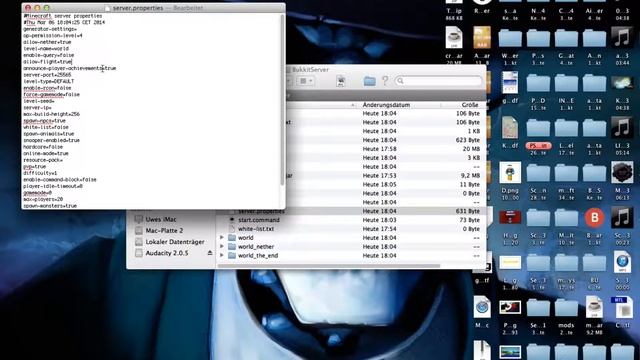The image size is (640, 360).
Task: Place cursor in difficulty=1 line
Action: coord(40,173)
